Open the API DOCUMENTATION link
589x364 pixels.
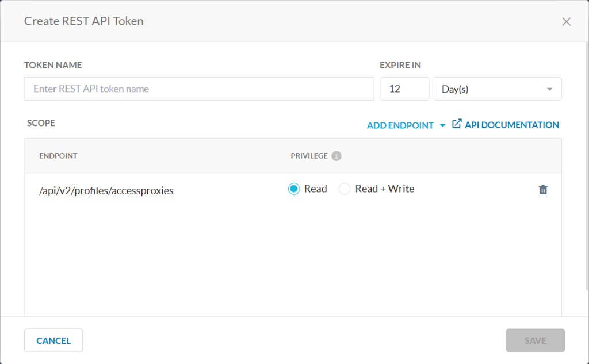coord(511,124)
